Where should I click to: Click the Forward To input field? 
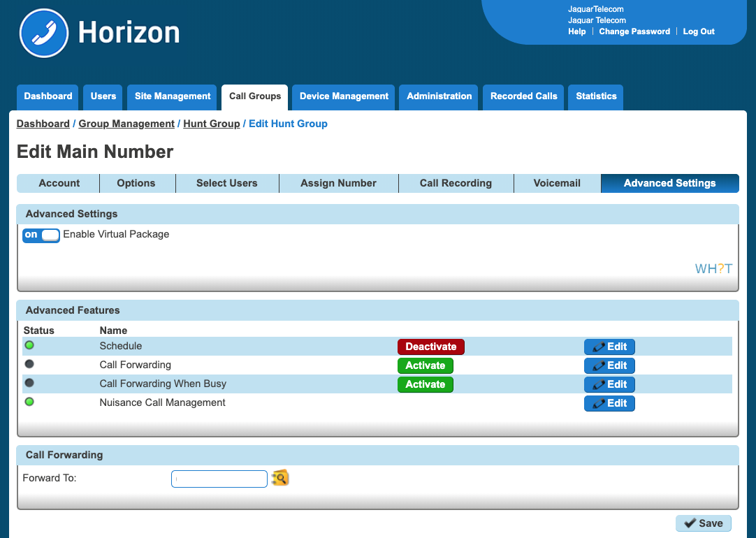click(219, 479)
